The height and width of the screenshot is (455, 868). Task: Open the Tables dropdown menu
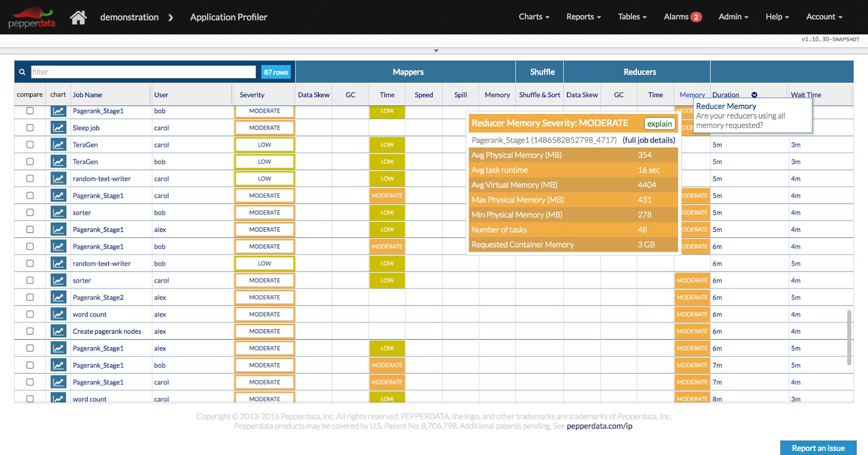click(x=632, y=17)
